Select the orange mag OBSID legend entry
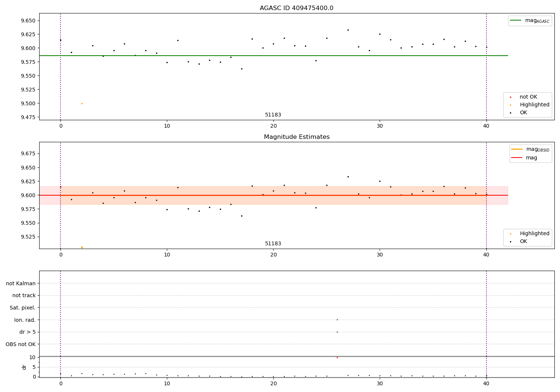This screenshot has height=392, width=560. click(x=530, y=149)
